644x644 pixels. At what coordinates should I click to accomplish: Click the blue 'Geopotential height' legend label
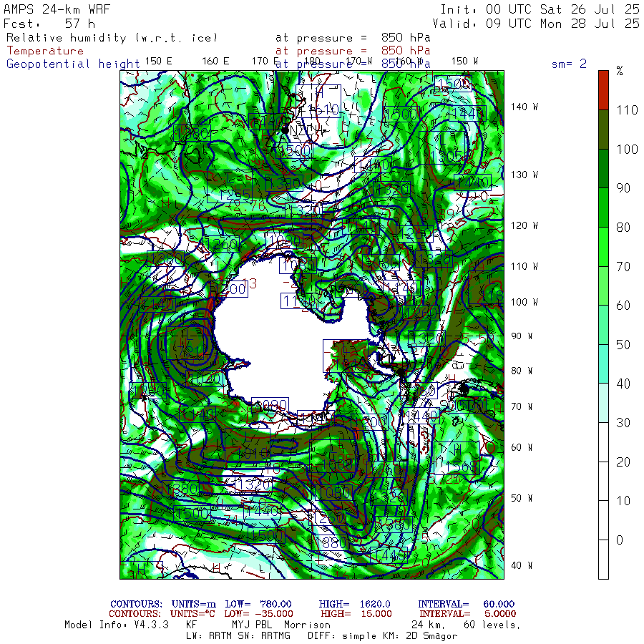(x=73, y=64)
